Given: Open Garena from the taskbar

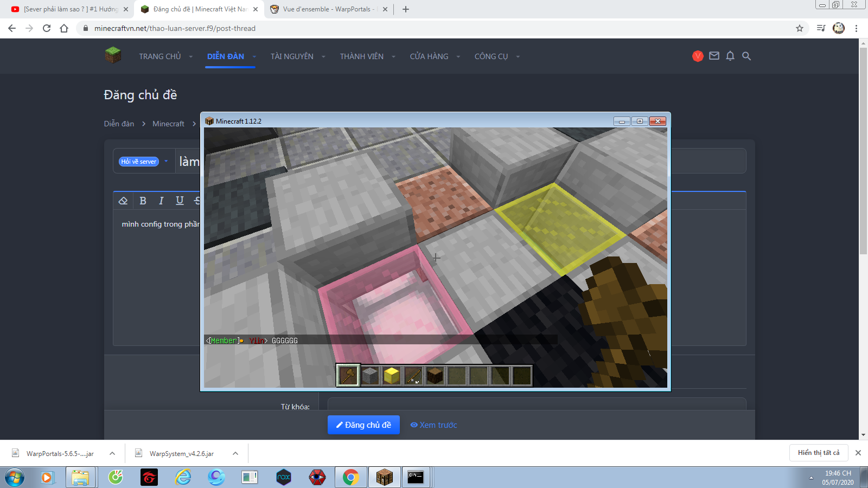Looking at the screenshot, I should [149, 477].
